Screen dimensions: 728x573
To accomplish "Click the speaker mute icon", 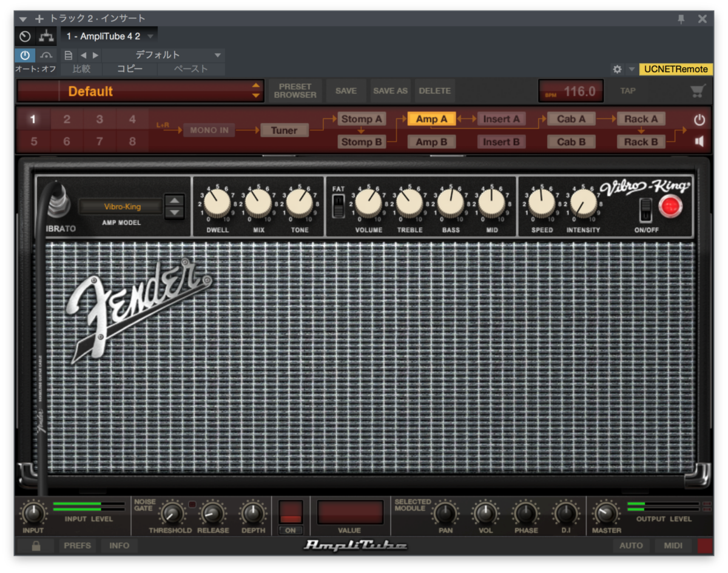I will coord(699,141).
